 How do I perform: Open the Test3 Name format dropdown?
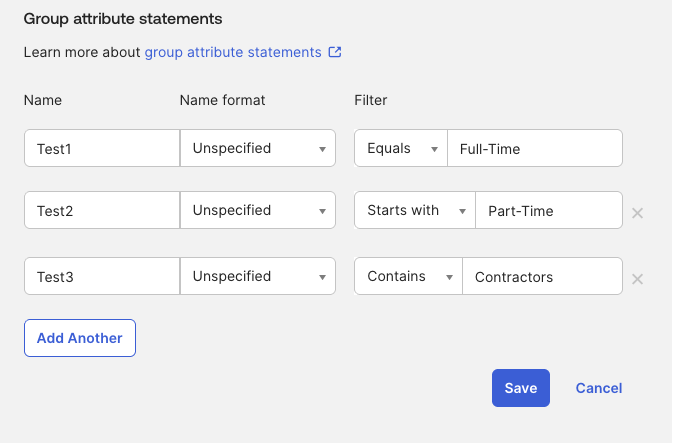point(258,276)
